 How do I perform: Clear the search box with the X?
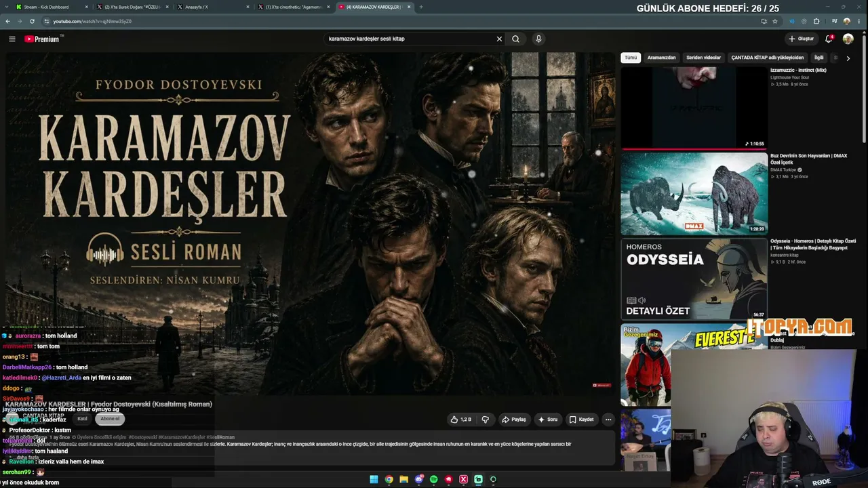(x=499, y=39)
